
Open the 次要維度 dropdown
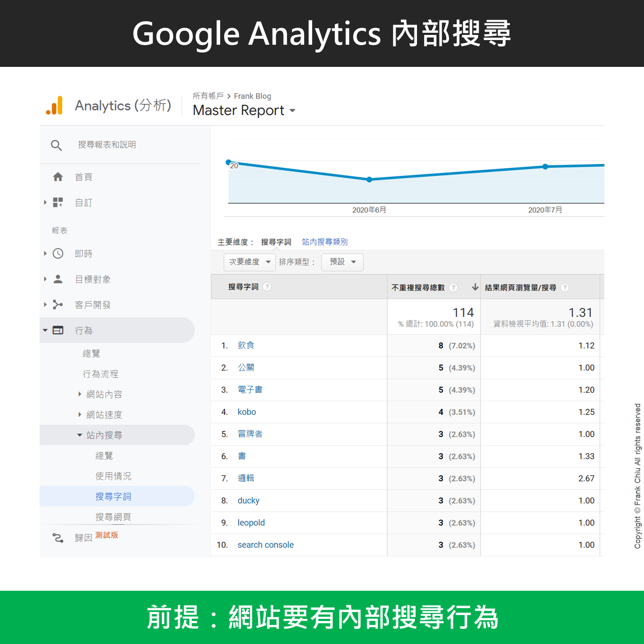[x=250, y=262]
